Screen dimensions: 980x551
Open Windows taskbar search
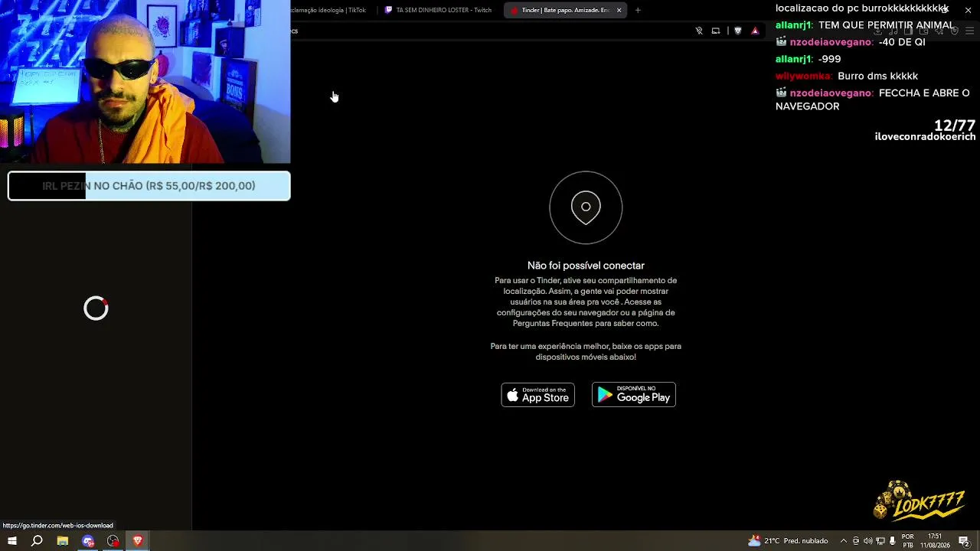37,541
